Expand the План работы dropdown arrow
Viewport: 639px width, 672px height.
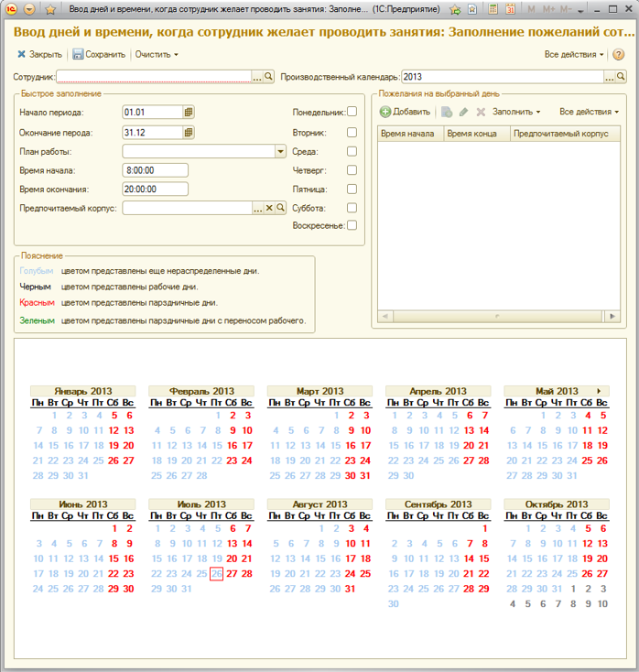280,151
